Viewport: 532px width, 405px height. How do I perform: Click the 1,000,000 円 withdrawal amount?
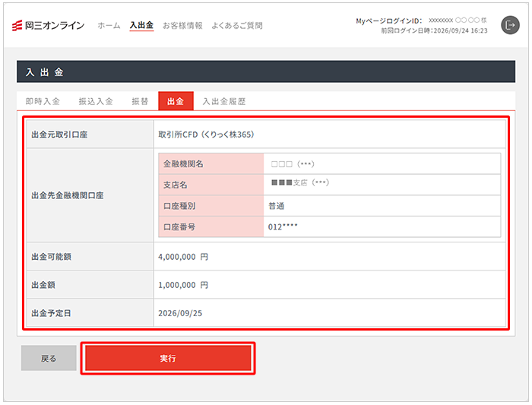click(x=183, y=285)
